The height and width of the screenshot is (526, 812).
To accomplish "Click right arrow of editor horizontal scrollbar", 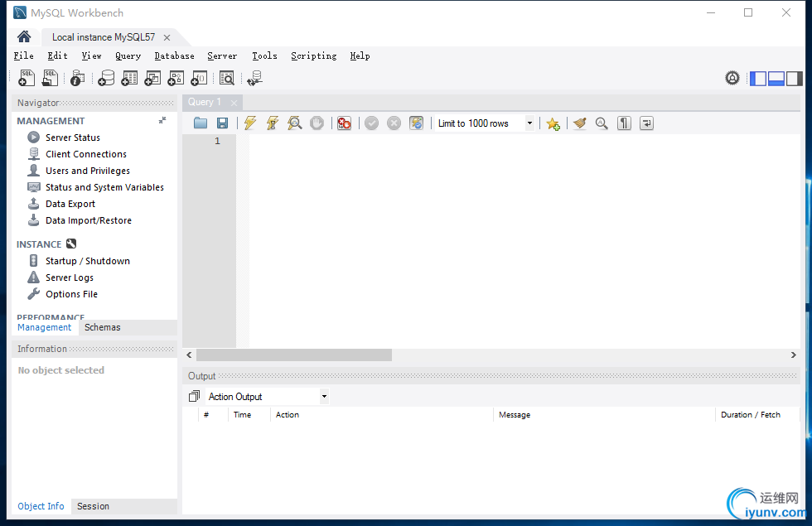I will [794, 355].
